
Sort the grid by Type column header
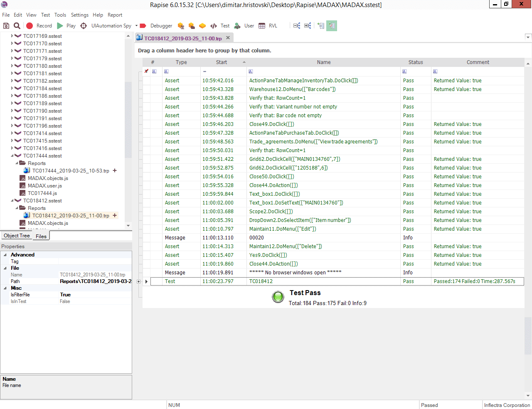pyautogui.click(x=181, y=62)
